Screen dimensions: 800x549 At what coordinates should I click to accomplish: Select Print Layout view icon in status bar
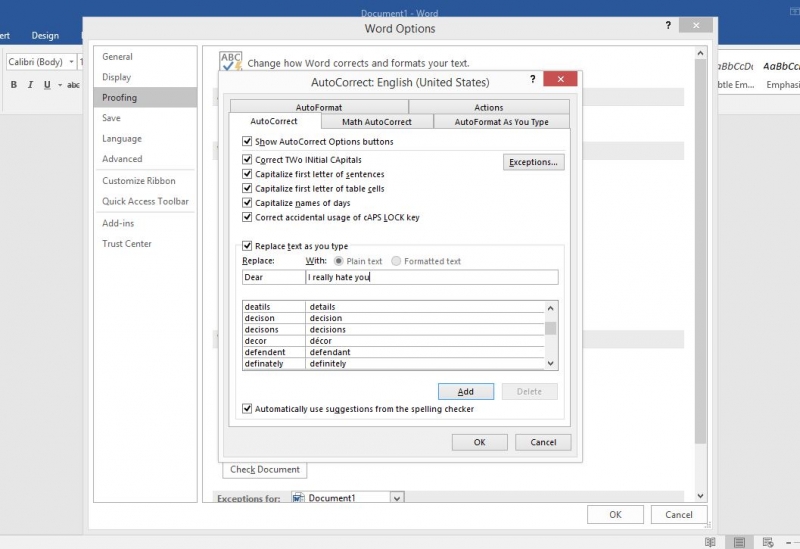[738, 541]
